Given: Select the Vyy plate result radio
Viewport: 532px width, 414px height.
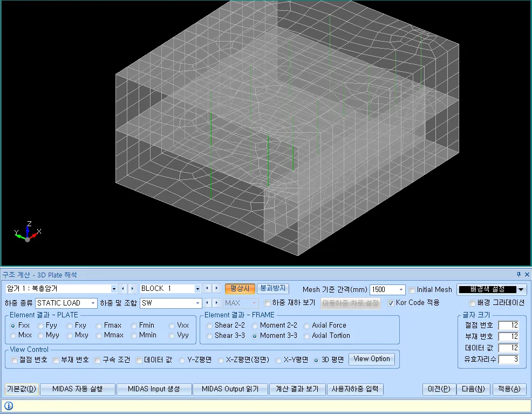Looking at the screenshot, I should pyautogui.click(x=172, y=336).
